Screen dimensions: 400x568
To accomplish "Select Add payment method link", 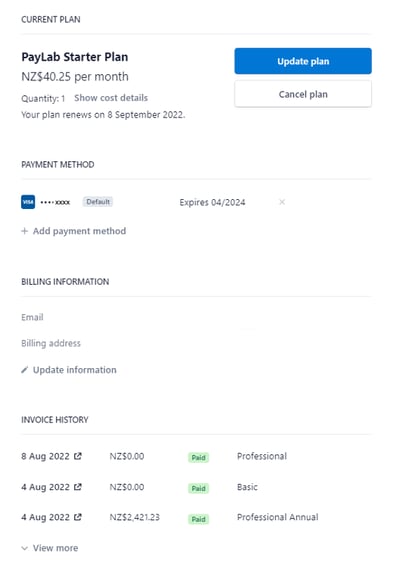I will [x=79, y=231].
